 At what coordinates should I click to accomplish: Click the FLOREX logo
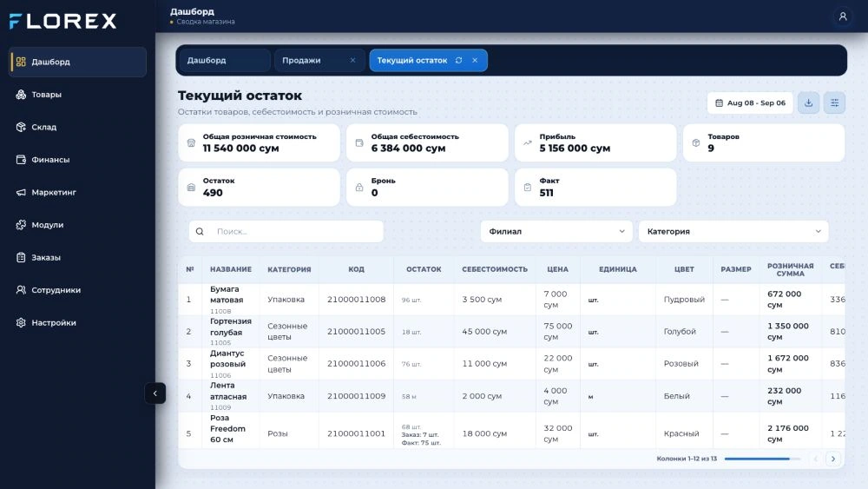tap(63, 21)
